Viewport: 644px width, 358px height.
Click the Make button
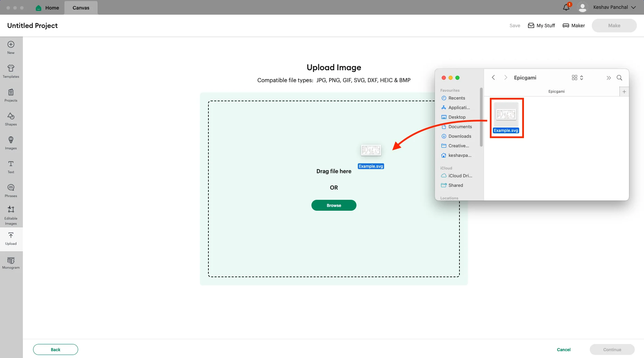pyautogui.click(x=614, y=26)
